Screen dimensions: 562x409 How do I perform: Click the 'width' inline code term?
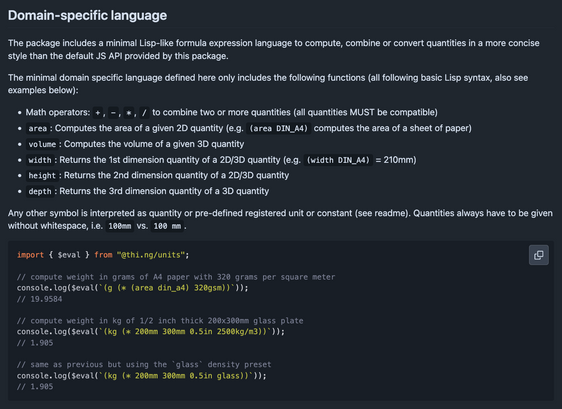tap(40, 160)
